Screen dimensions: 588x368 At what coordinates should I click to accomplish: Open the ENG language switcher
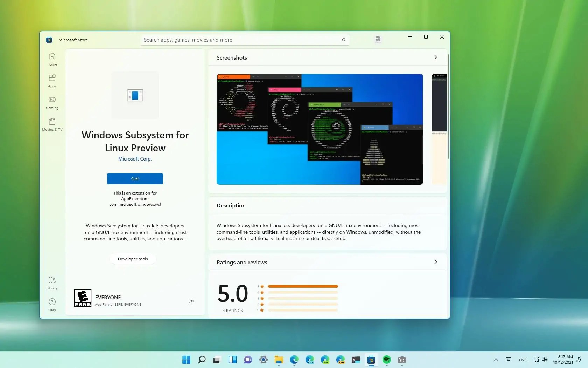(x=523, y=360)
